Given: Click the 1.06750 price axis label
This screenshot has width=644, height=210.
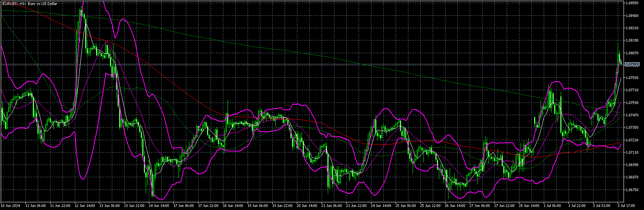Looking at the screenshot, I should (x=633, y=190).
